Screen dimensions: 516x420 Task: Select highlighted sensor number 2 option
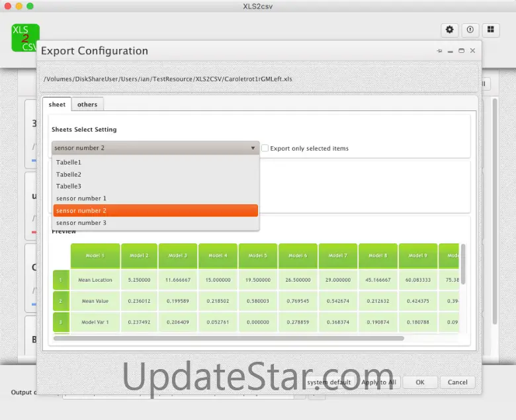pos(155,210)
